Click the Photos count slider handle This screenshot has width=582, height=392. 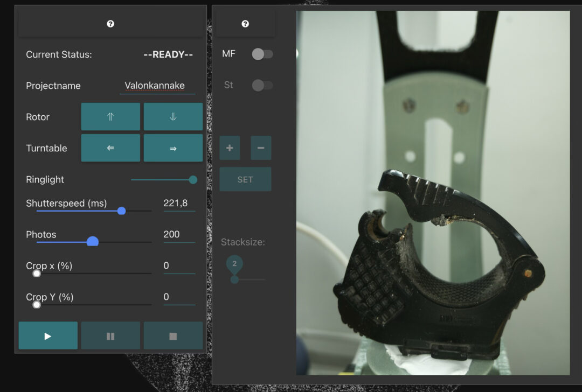[x=93, y=242]
